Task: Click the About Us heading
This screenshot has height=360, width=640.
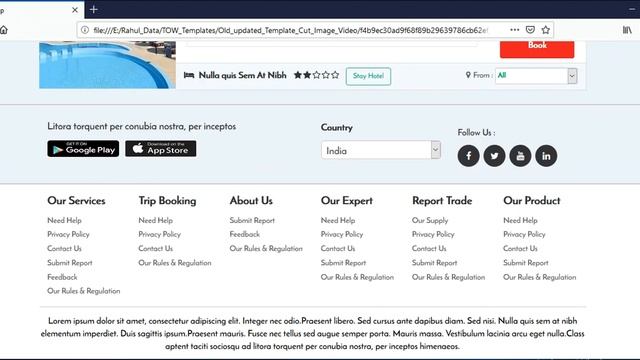Action: tap(251, 200)
